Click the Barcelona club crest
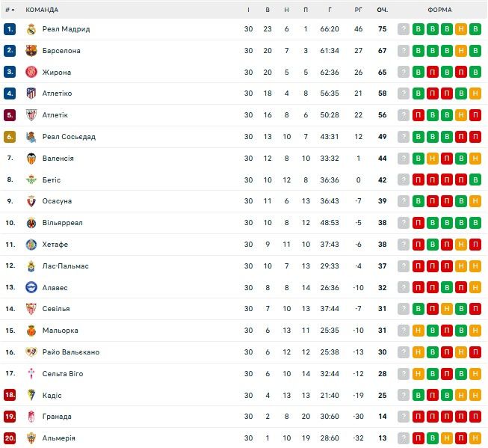The width and height of the screenshot is (488, 448). 31,51
